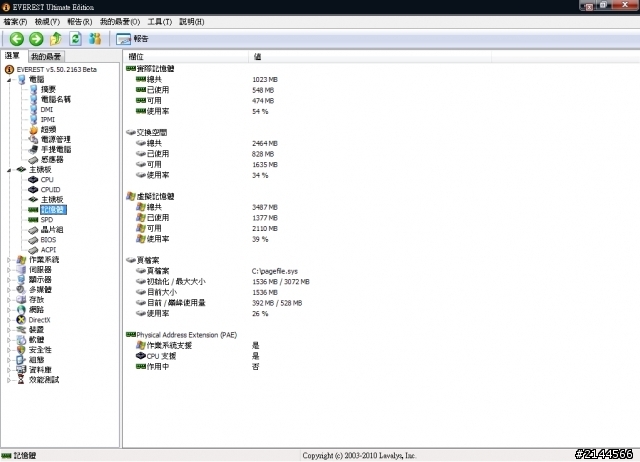The width and height of the screenshot is (640, 462).
Task: Select the 安全性 security shield category
Action: [x=40, y=350]
